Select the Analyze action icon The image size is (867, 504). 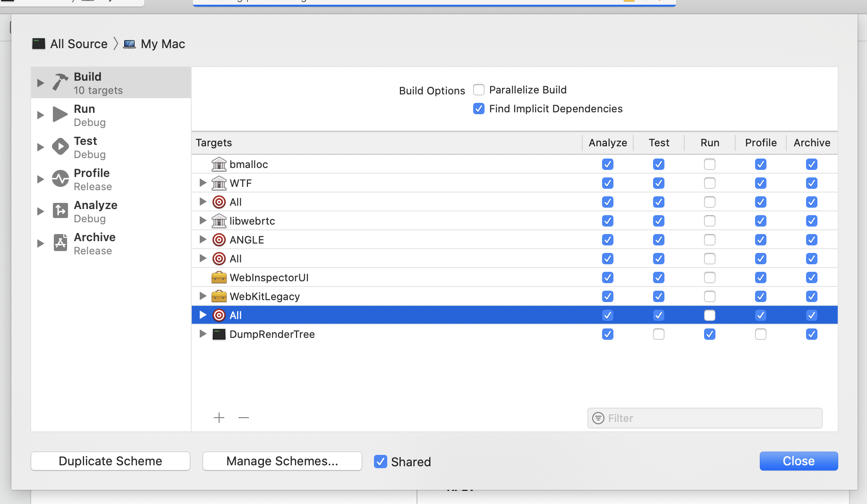click(59, 210)
